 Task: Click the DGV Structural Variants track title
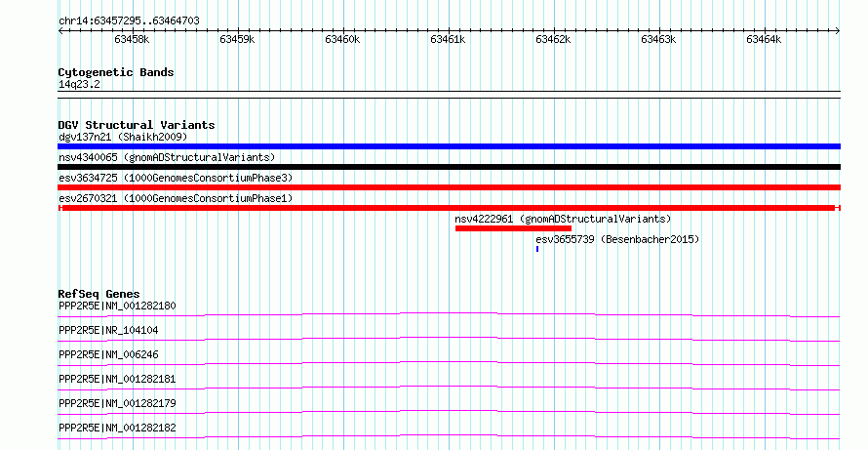[x=137, y=125]
